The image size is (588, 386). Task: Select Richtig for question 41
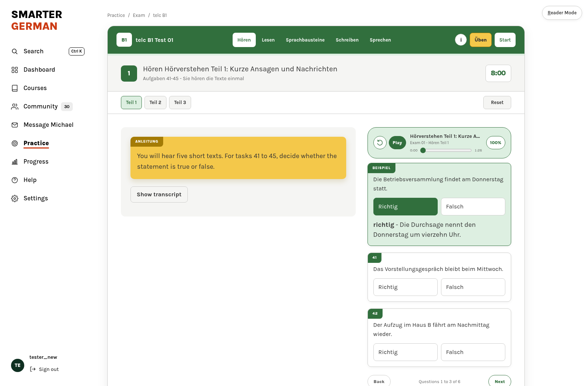(x=405, y=287)
